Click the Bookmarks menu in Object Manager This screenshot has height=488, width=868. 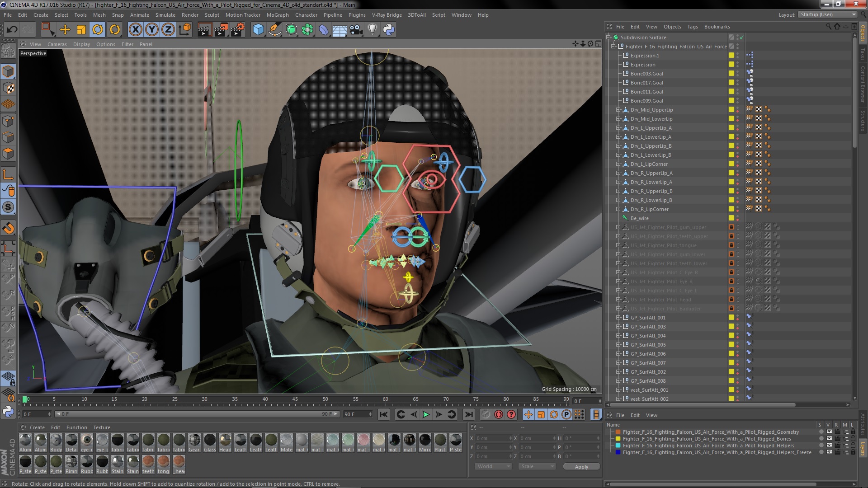tap(717, 27)
